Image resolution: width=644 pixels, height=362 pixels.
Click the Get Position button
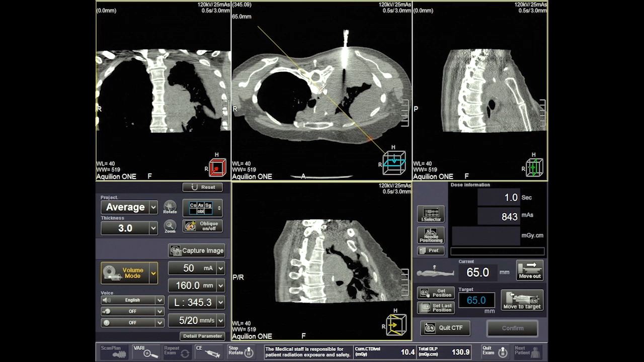click(436, 293)
